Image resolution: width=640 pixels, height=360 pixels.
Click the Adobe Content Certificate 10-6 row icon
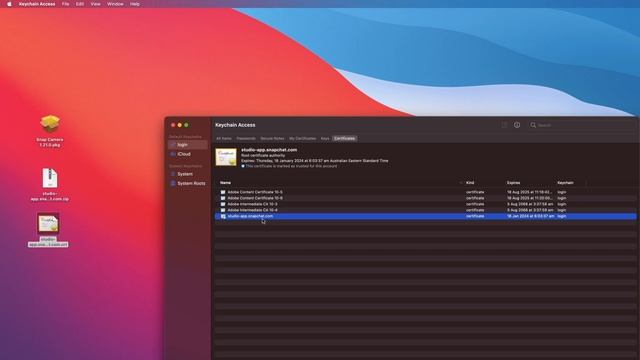[223, 198]
